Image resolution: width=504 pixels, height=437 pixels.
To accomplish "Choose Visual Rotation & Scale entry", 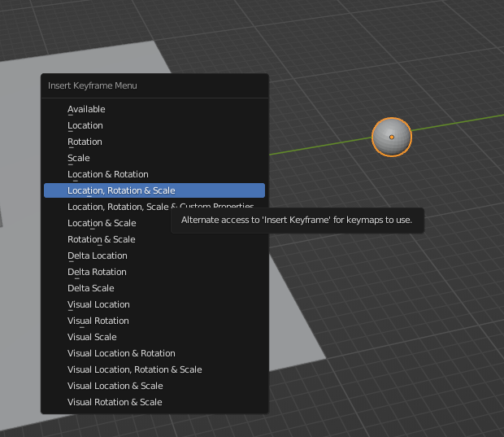I will pos(154,402).
